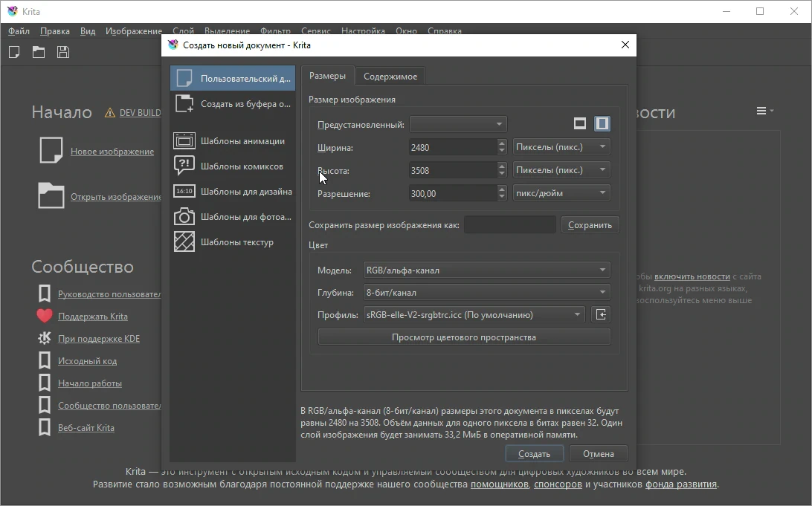Click the create from clipboard icon
812x506 pixels.
point(184,103)
